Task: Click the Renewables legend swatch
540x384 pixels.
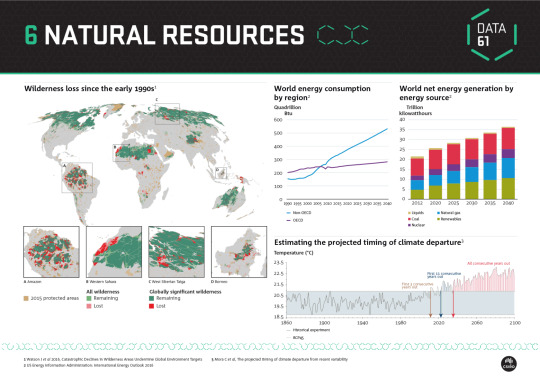Action: pyautogui.click(x=438, y=219)
